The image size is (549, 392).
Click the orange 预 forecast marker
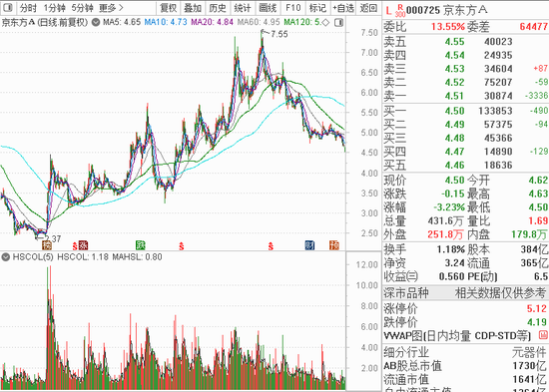334,245
